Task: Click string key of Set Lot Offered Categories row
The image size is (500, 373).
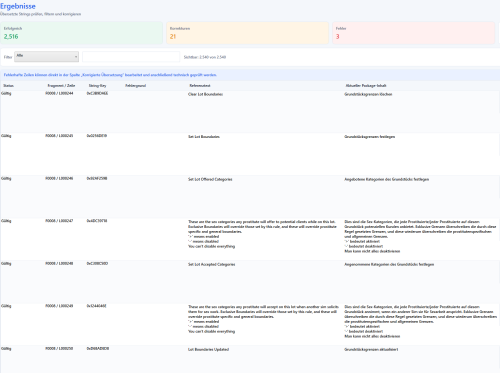Action: click(x=97, y=178)
